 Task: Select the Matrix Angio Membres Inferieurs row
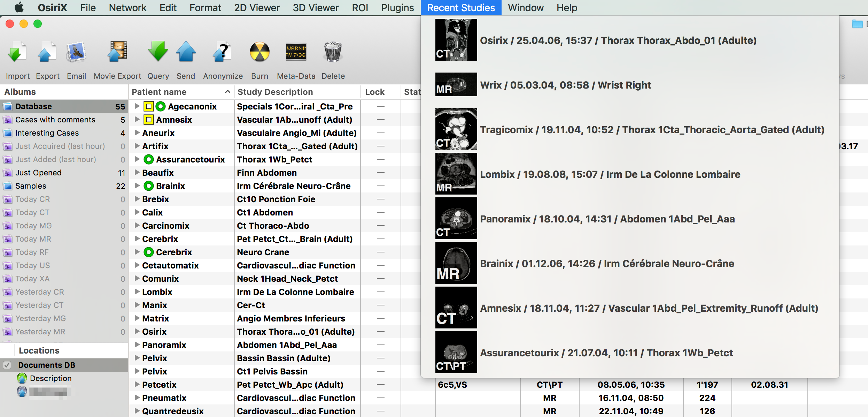pyautogui.click(x=275, y=318)
